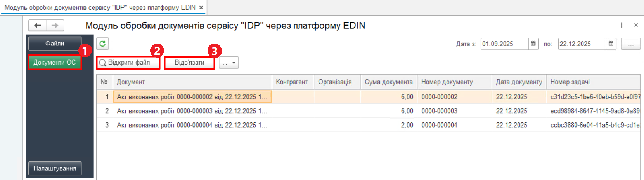Open calendar for start date field
This screenshot has width=644, height=180.
(533, 44)
